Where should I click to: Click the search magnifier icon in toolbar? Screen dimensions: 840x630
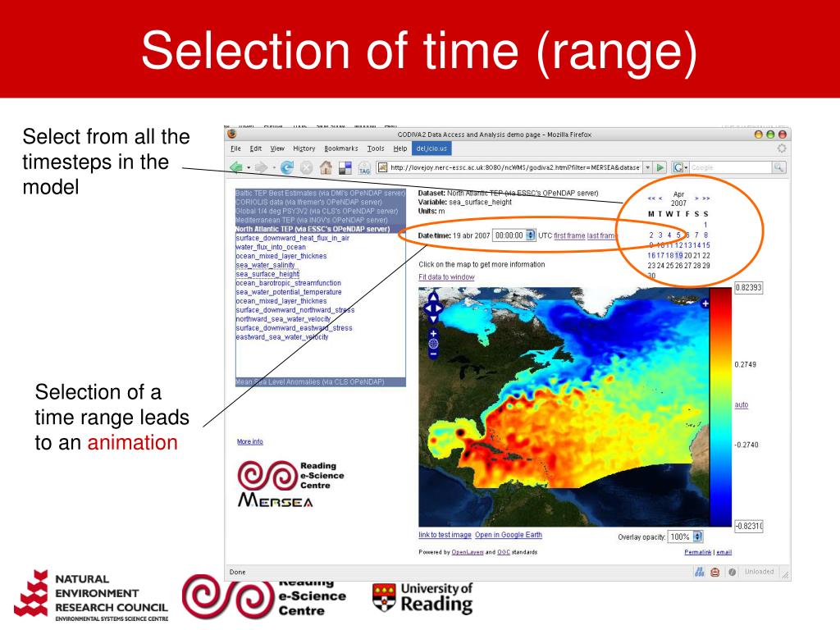coord(778,167)
